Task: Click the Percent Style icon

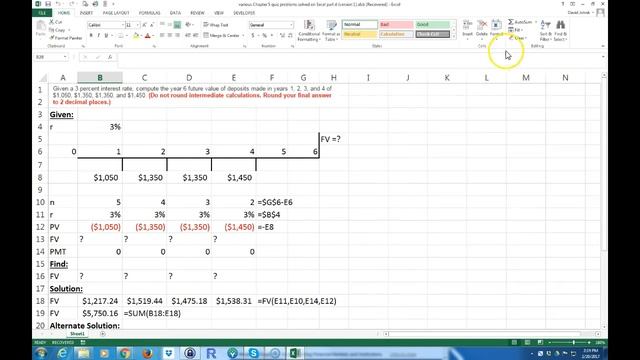Action: (x=264, y=36)
